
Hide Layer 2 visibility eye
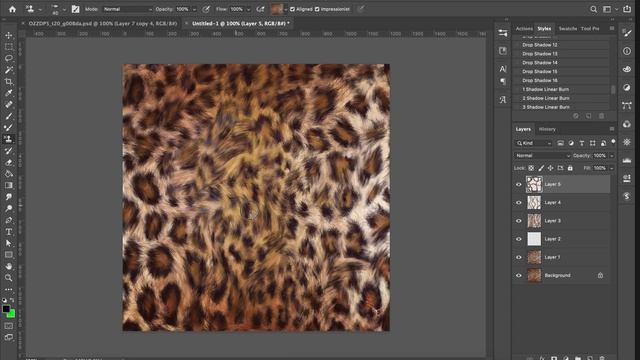(x=519, y=239)
